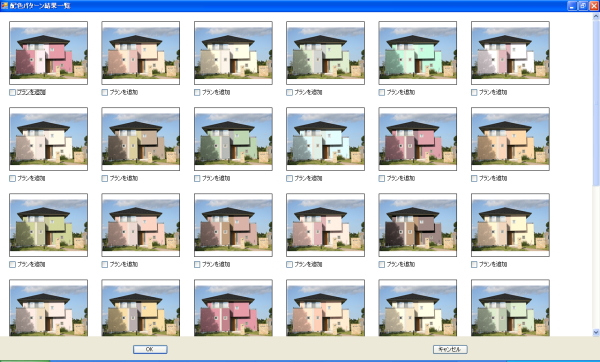Screen dimensions: 600x362
Task: Click the vertical scrollbar thumb
Action: click(596, 103)
